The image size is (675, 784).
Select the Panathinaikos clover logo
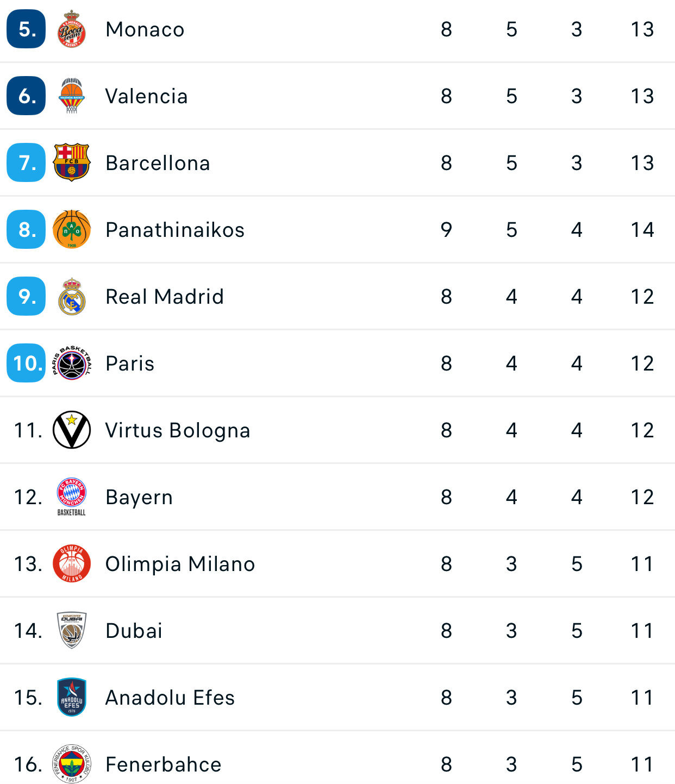(x=72, y=229)
